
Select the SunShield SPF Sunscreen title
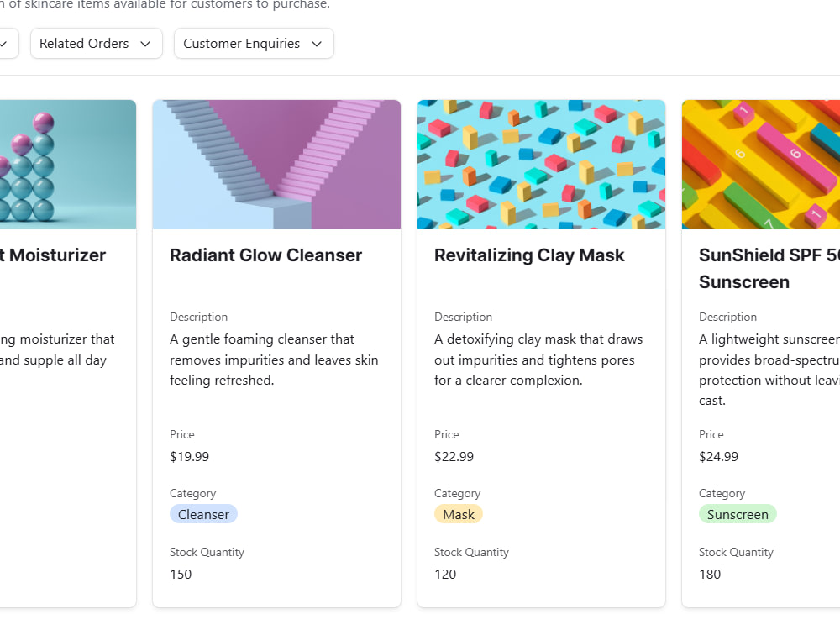[769, 269]
